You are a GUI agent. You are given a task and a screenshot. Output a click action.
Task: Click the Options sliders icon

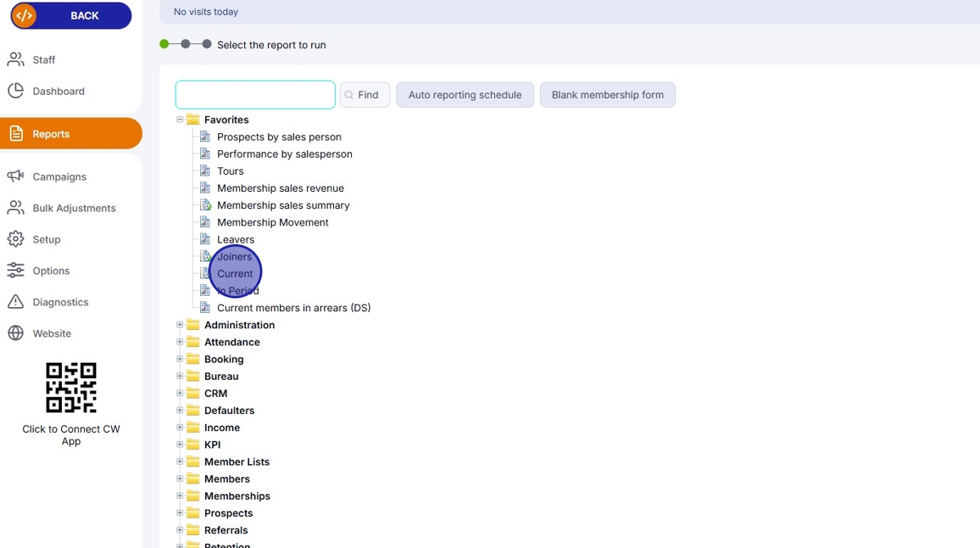pyautogui.click(x=16, y=270)
